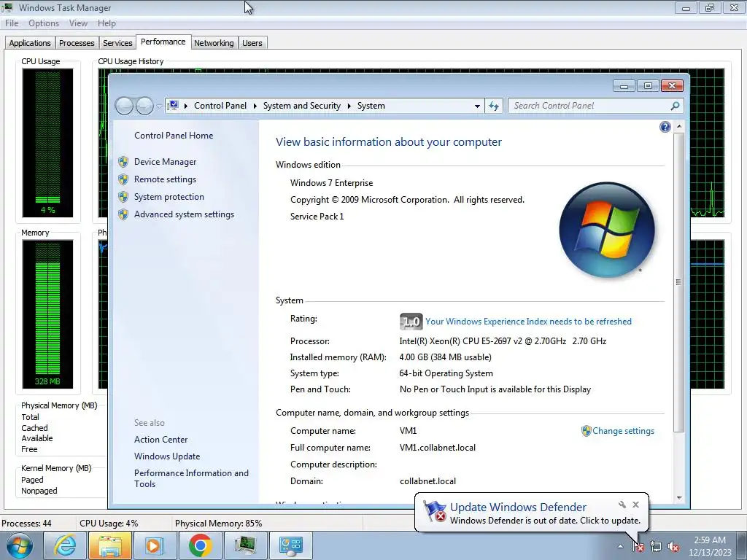Screen dimensions: 747x560
Task: Open Action Center under See also
Action: 160,440
